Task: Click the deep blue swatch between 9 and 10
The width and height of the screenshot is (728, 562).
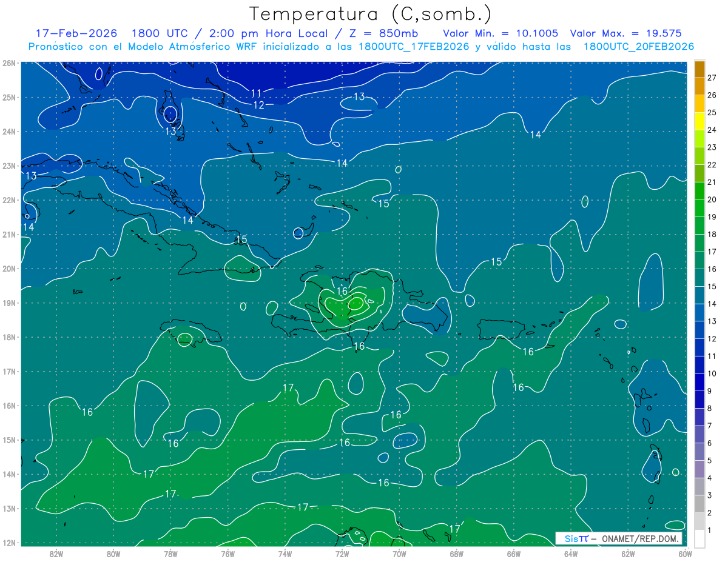Action: pos(699,383)
